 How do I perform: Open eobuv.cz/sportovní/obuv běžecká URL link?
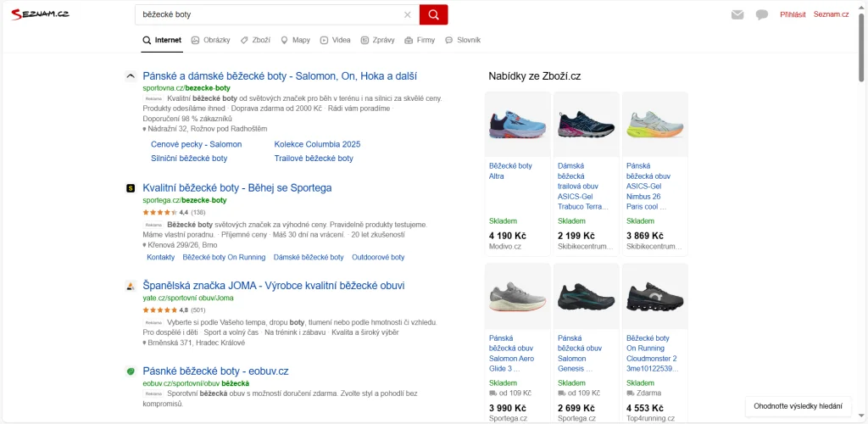[196, 383]
